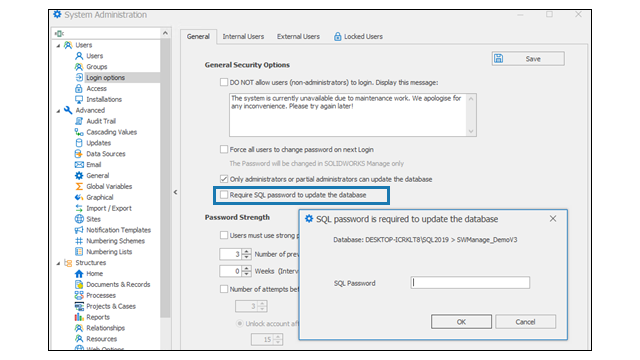
Task: Open the Audit Trail icon in sidebar
Action: tap(79, 121)
